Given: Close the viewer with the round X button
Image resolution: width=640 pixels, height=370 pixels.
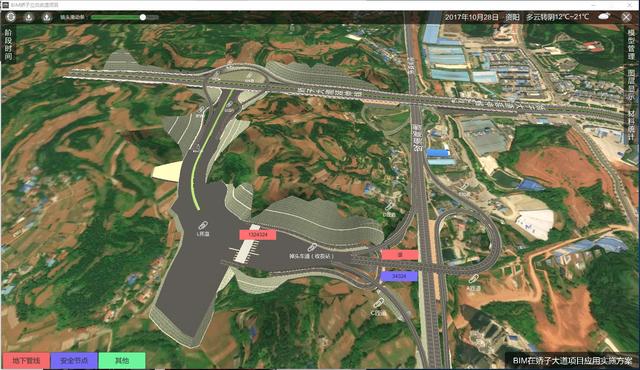Looking at the screenshot, I should 627,17.
